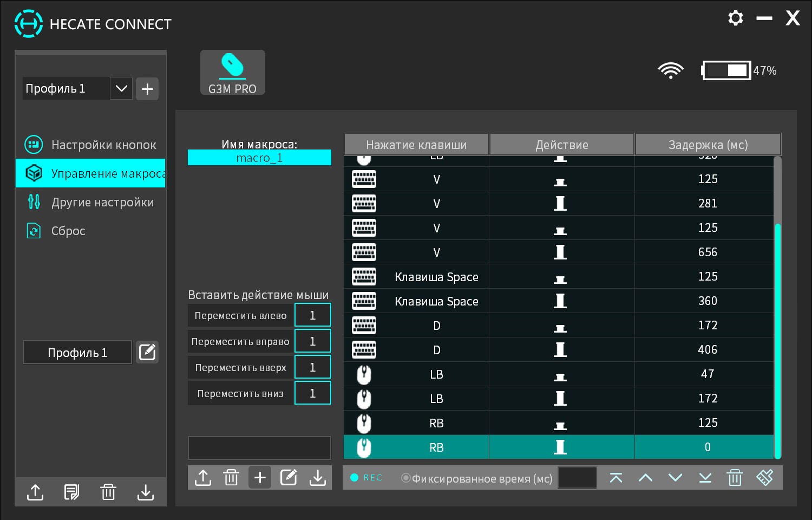This screenshot has height=520, width=812.
Task: Delete macro with the macro list trash icon
Action: click(x=231, y=477)
